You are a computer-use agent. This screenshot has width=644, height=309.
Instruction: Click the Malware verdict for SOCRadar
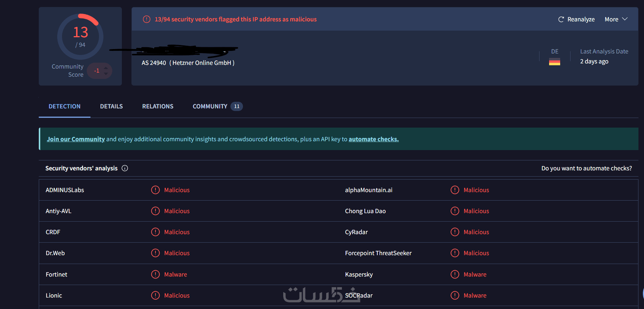475,295
